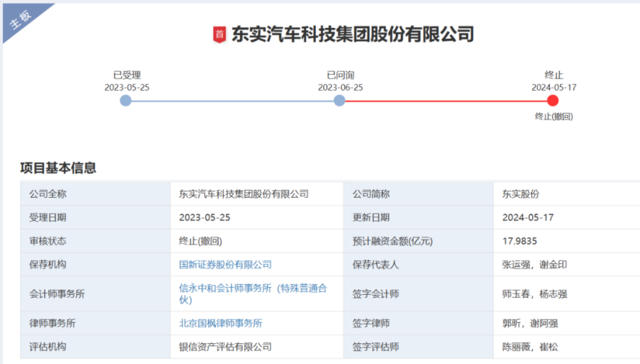Viewport: 640px width, 364px height.
Task: Click the red 首 badge icon beside company title
Action: tap(220, 34)
